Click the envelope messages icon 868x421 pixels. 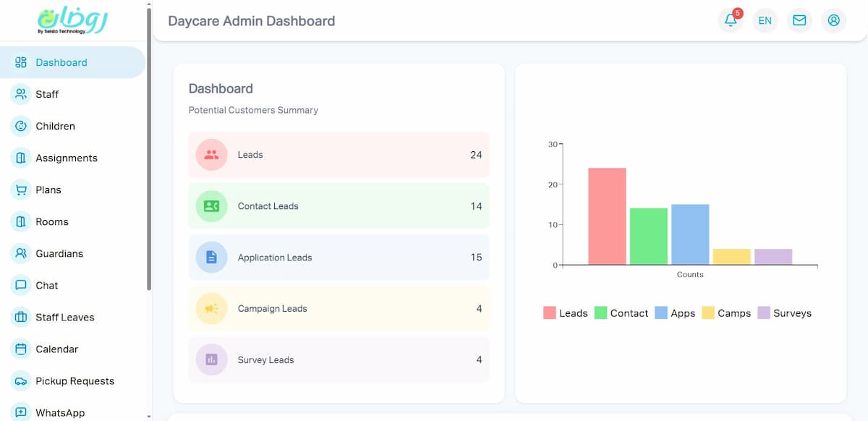(799, 20)
